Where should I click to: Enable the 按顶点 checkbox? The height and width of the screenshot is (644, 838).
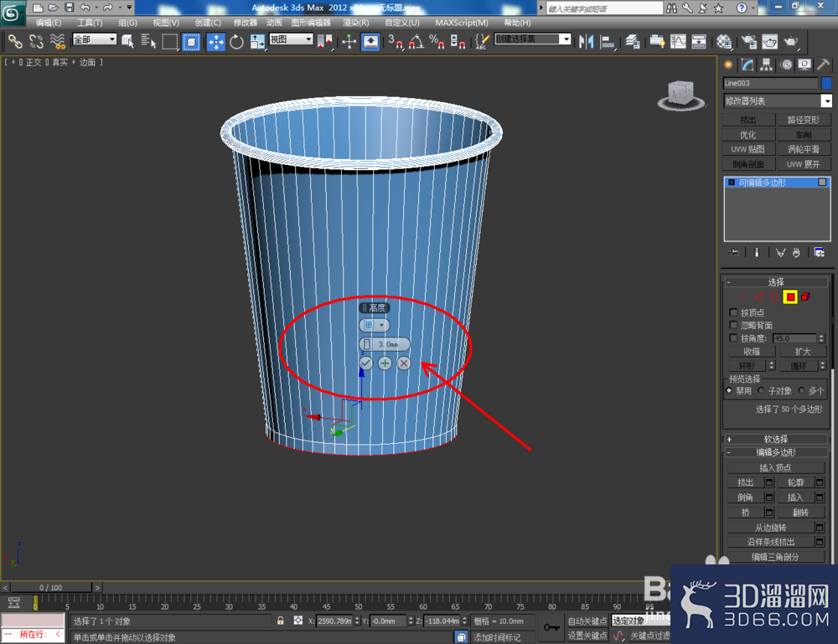click(733, 312)
